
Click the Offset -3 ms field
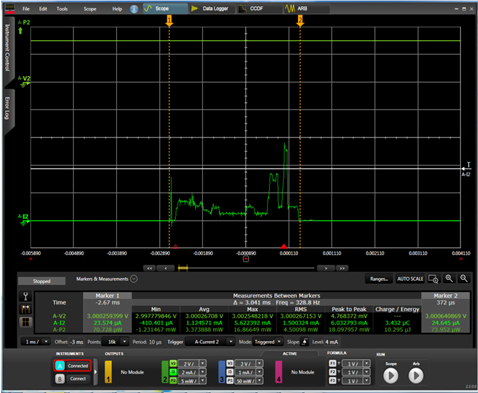coord(77,342)
